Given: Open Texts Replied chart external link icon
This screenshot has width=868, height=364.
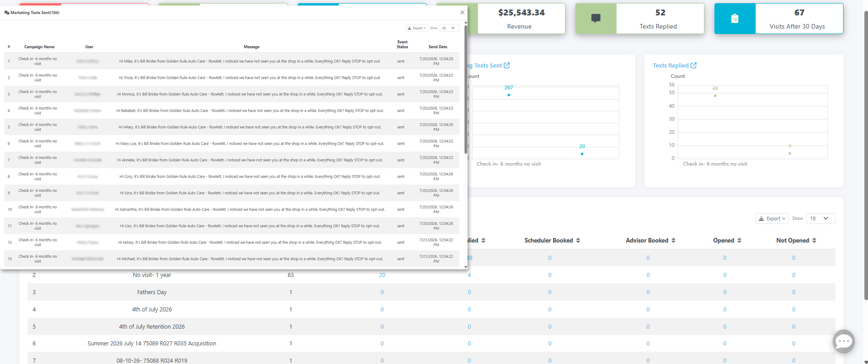Looking at the screenshot, I should coord(694,66).
